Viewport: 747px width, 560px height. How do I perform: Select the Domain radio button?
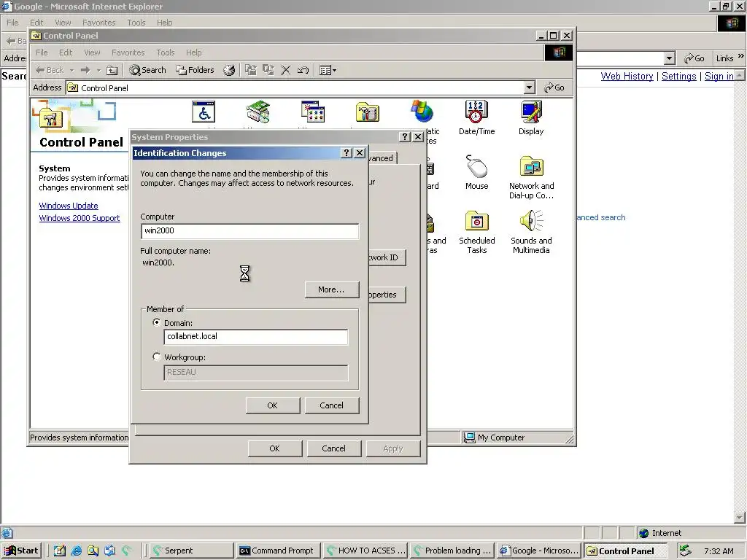[156, 322]
